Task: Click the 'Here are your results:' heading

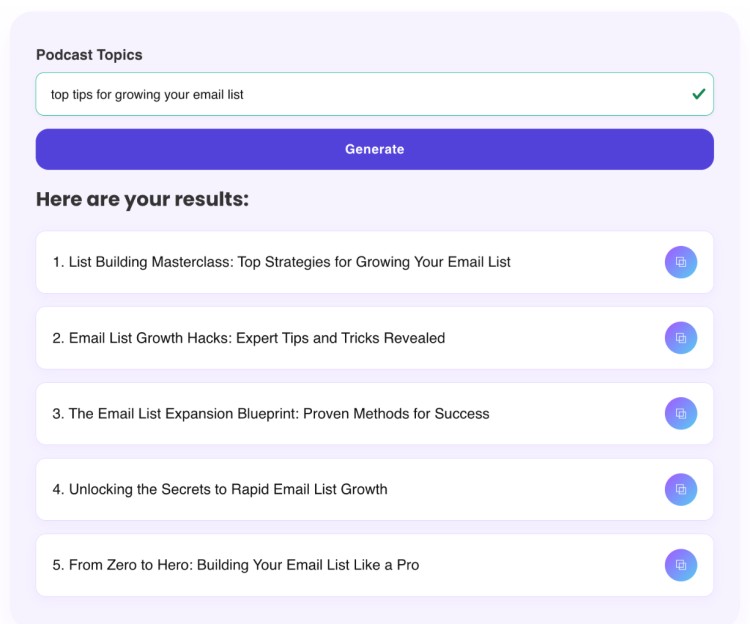Action: click(143, 199)
